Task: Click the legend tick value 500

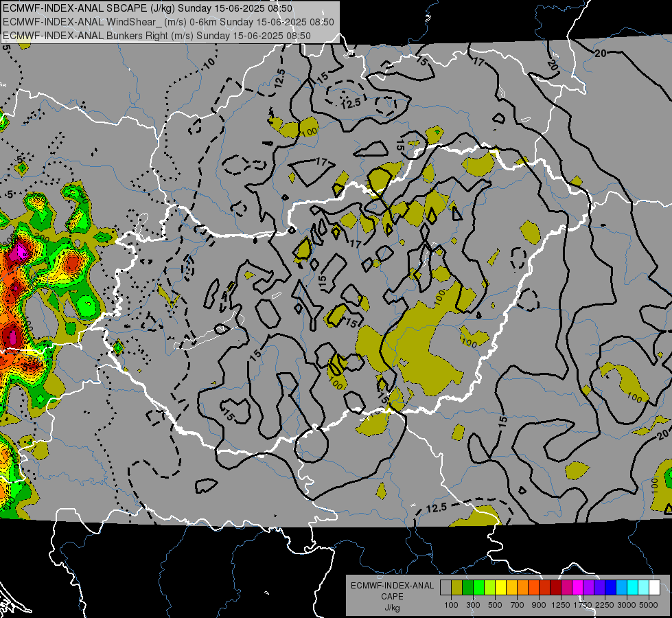Action: pyautogui.click(x=495, y=605)
